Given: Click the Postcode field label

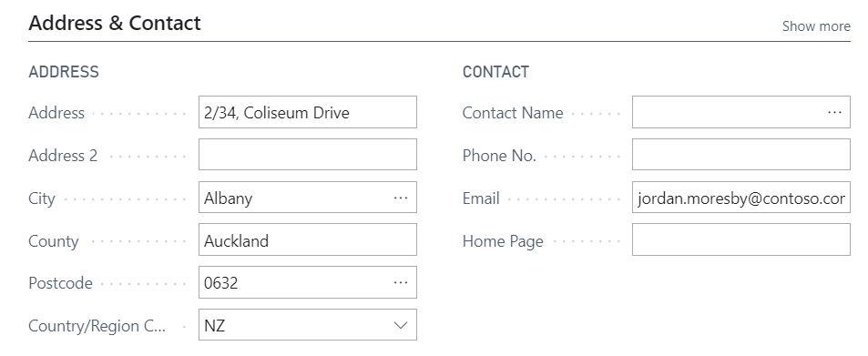Looking at the screenshot, I should 60,283.
